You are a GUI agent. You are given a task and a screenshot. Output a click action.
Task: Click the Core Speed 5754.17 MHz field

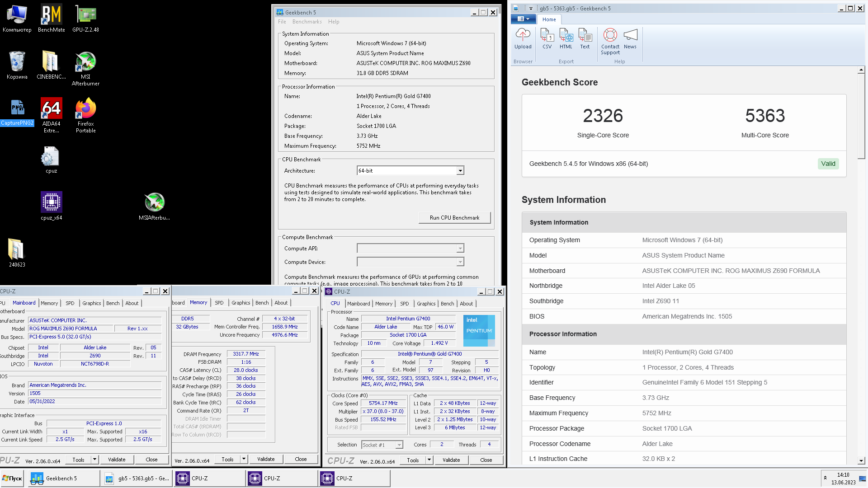(383, 404)
